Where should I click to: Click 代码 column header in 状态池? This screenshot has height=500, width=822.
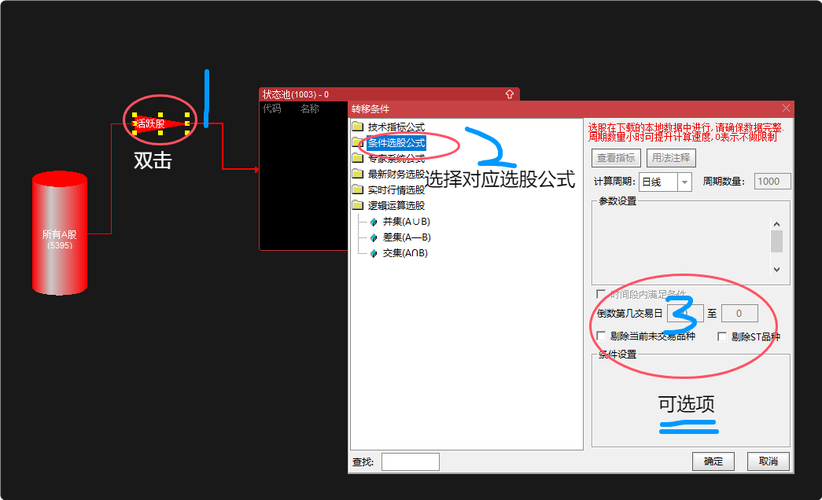pyautogui.click(x=272, y=108)
